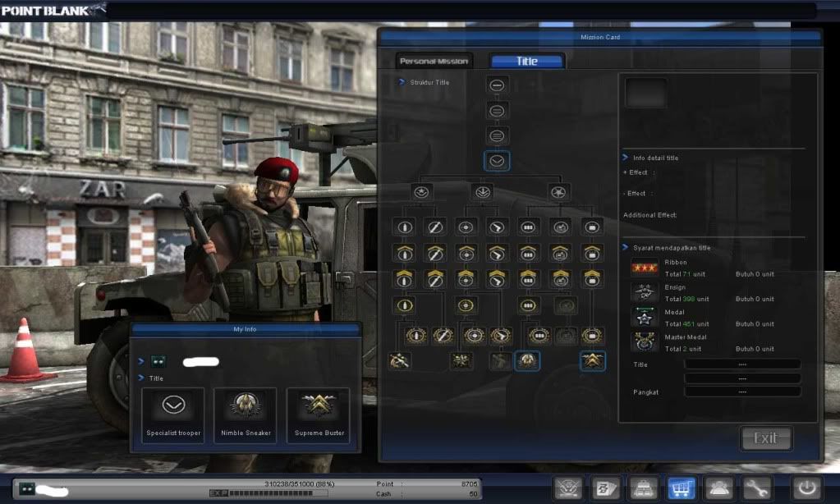
Task: Click the Master Medal icon
Action: pyautogui.click(x=645, y=341)
